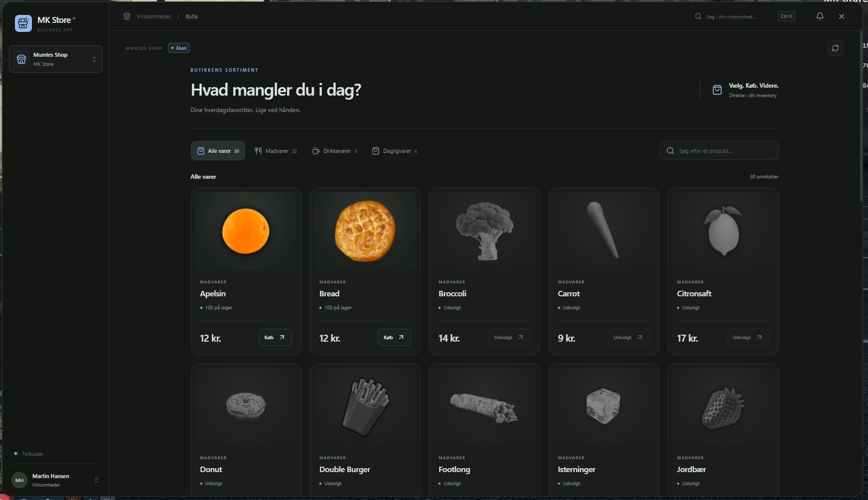Click the Apelsin orange image
The width and height of the screenshot is (868, 500).
(x=246, y=231)
